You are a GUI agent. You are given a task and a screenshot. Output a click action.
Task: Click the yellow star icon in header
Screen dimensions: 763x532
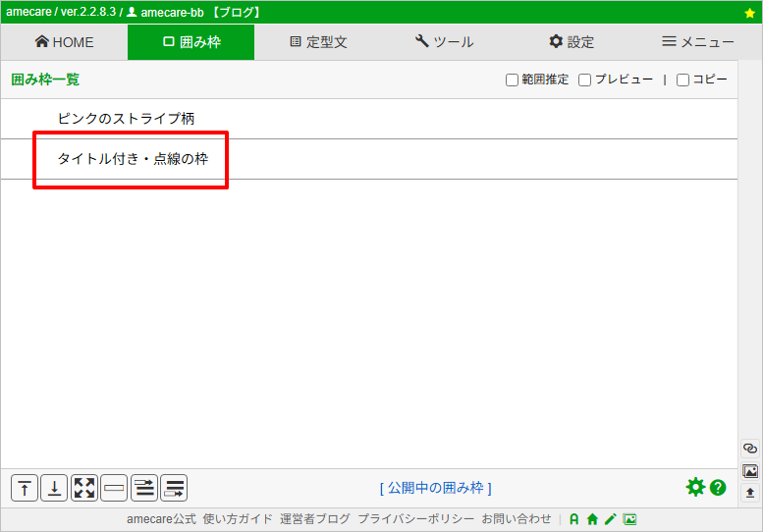tap(750, 13)
